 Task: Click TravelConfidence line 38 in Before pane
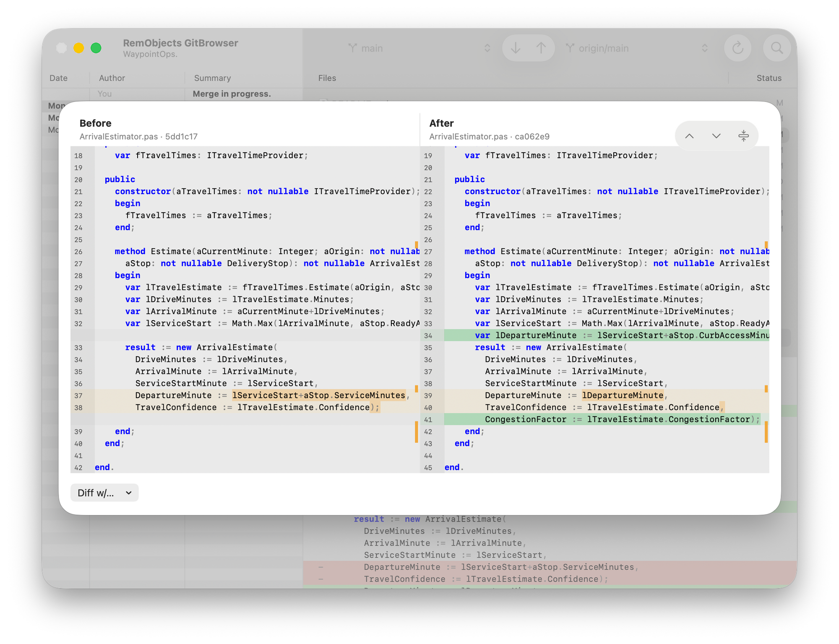(x=257, y=407)
